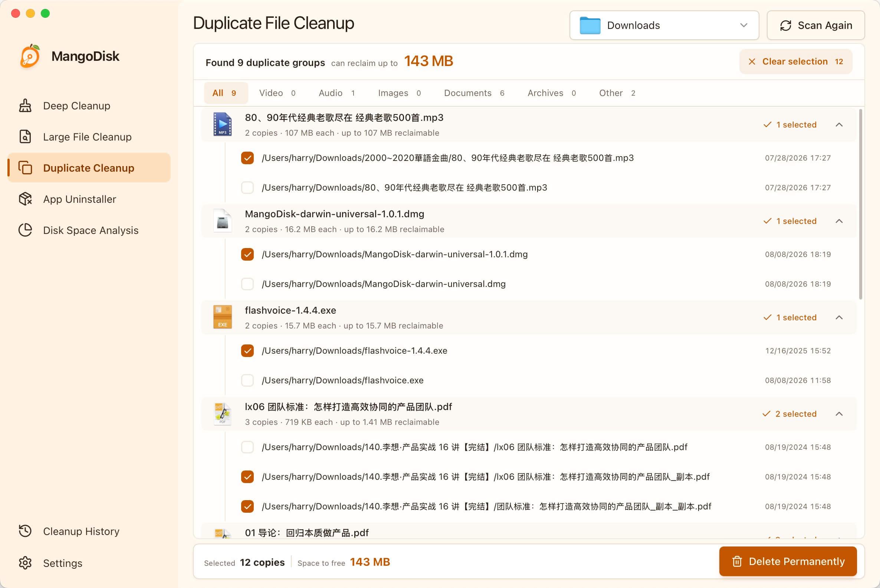Click the checkmark beside mp3 group's 1 selected
The height and width of the screenshot is (588, 880).
pos(768,125)
